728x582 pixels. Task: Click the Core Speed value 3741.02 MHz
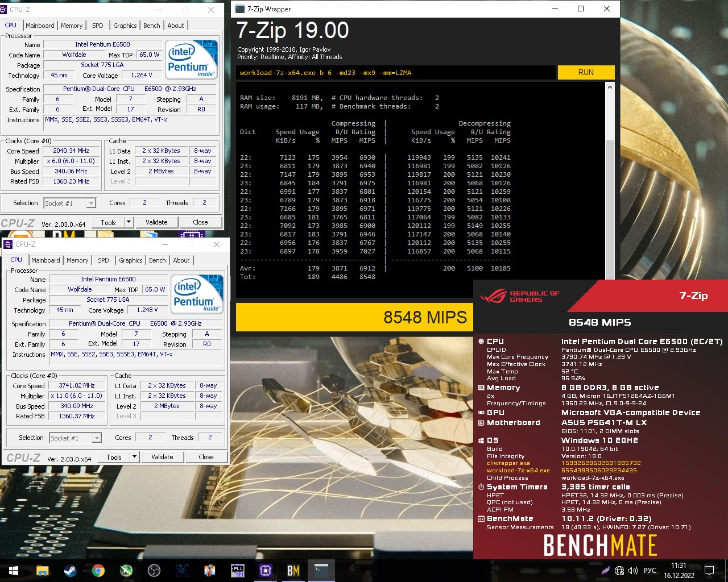[77, 385]
